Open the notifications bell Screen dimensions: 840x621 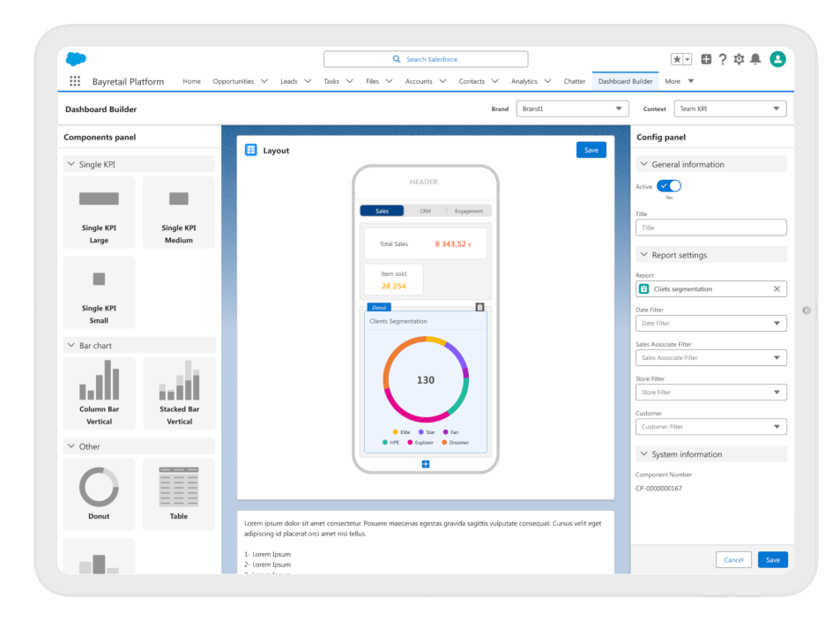coord(755,59)
